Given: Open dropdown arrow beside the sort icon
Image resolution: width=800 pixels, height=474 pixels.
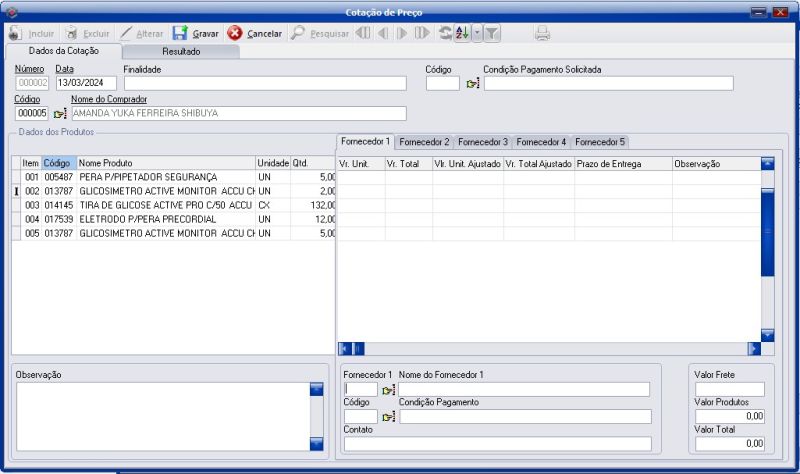Looking at the screenshot, I should click(476, 33).
